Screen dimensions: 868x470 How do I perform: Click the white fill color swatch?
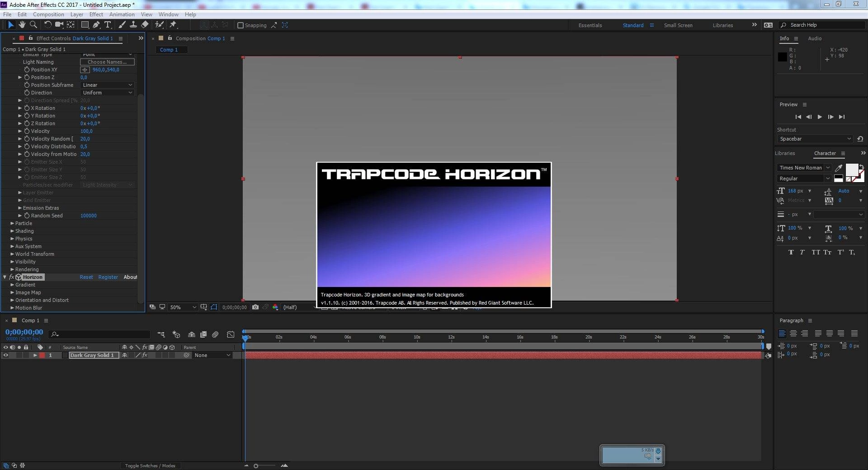(852, 170)
